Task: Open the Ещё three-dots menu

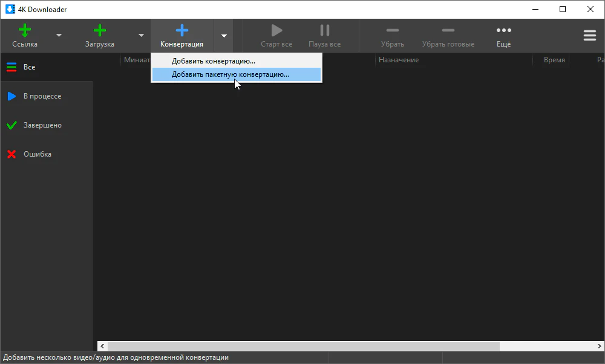Action: click(x=503, y=31)
